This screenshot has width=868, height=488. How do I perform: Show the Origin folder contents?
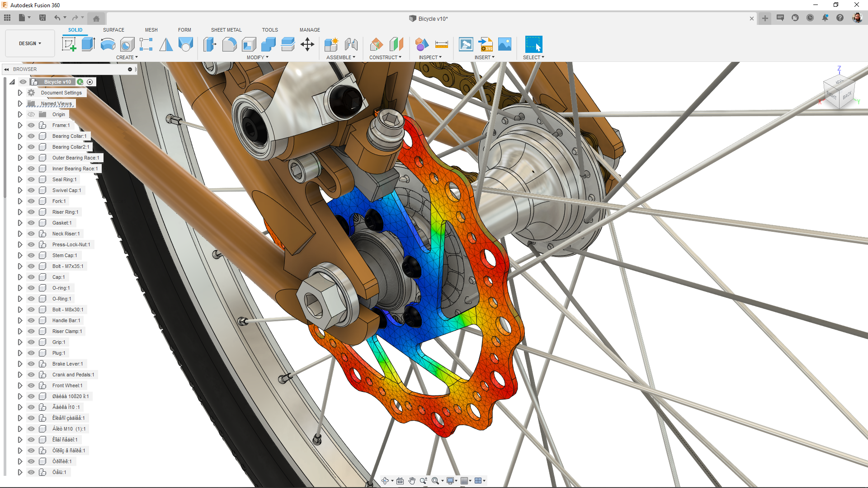click(19, 114)
